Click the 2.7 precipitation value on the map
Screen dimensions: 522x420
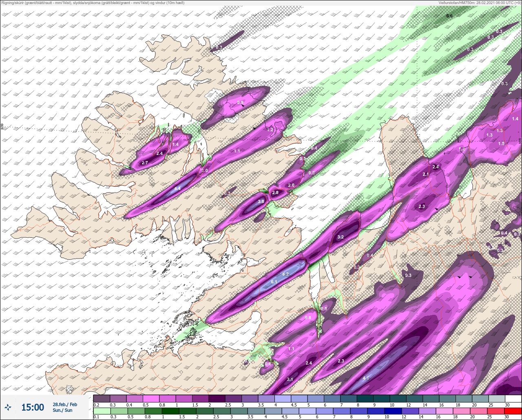click(144, 163)
